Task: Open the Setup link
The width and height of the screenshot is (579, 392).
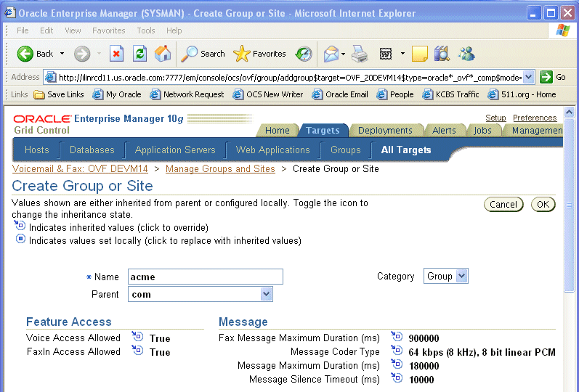Action: coord(495,118)
